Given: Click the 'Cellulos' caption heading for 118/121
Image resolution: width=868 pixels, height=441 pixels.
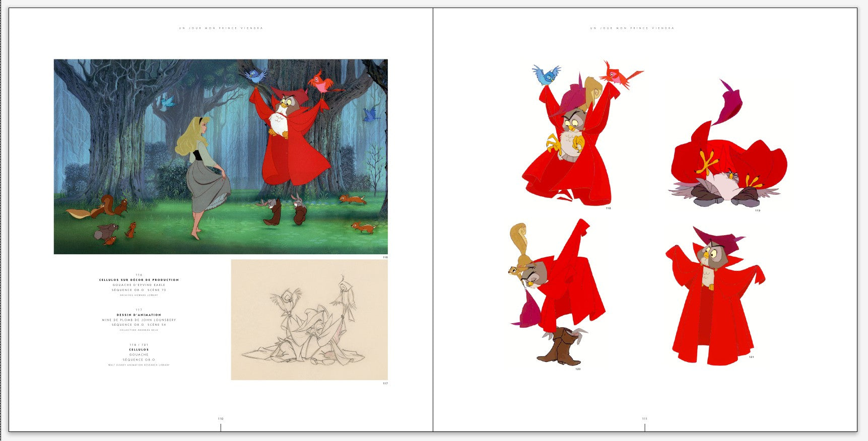Looking at the screenshot, I should click(139, 349).
